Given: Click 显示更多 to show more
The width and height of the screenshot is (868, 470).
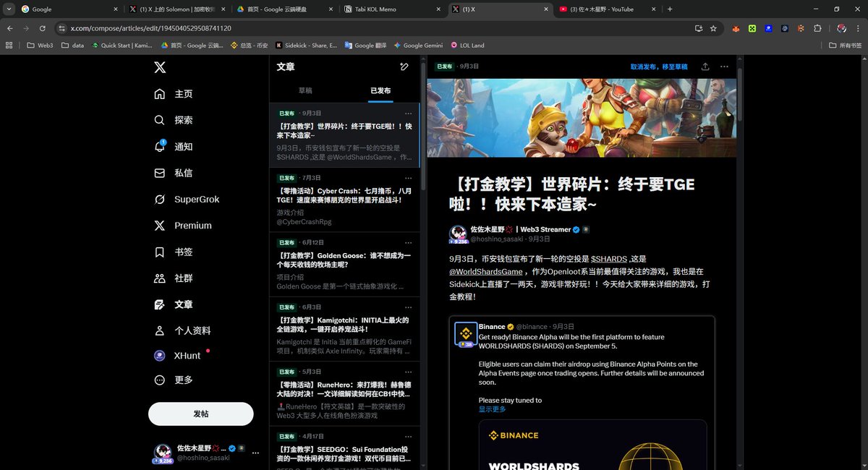Looking at the screenshot, I should (x=493, y=409).
